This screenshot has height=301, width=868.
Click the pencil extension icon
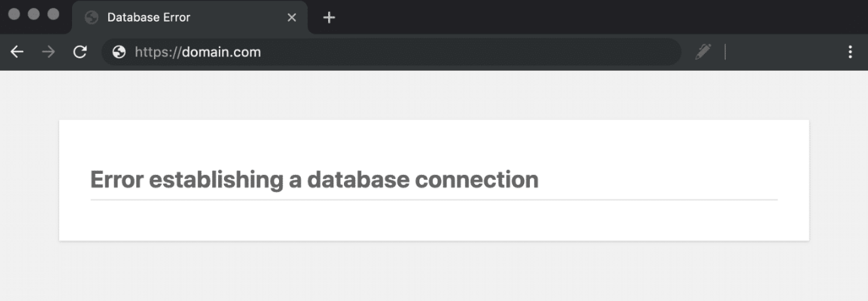point(703,52)
